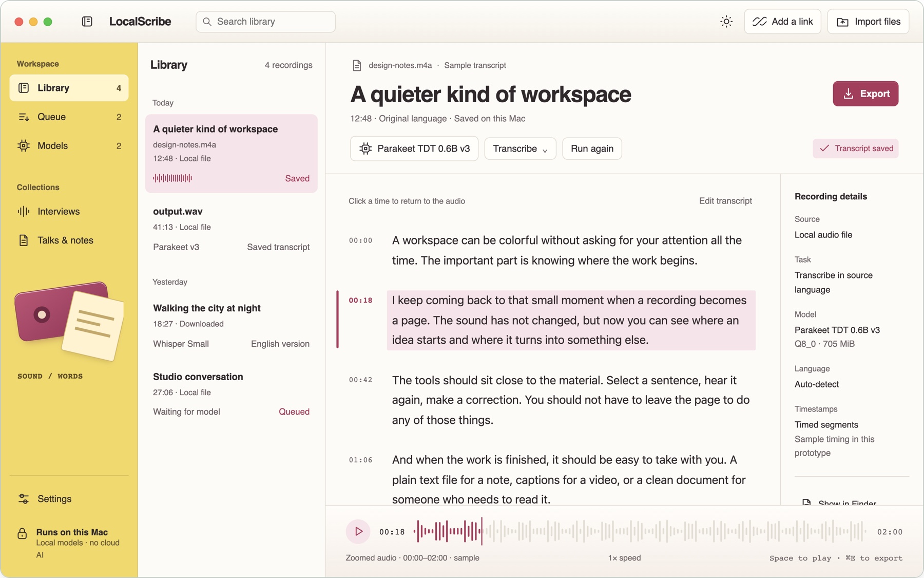Click the 4 recordings count label

tap(288, 65)
